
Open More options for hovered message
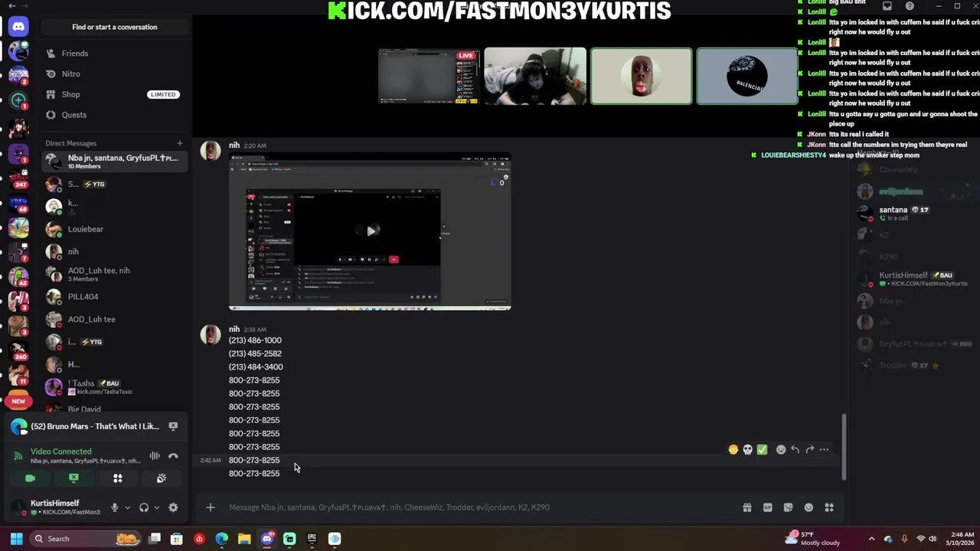[x=825, y=450]
